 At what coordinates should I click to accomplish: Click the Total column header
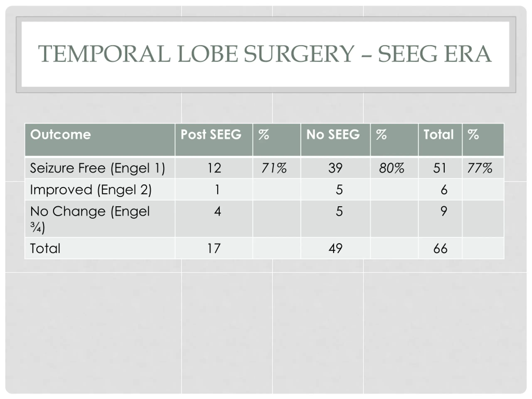[440, 140]
